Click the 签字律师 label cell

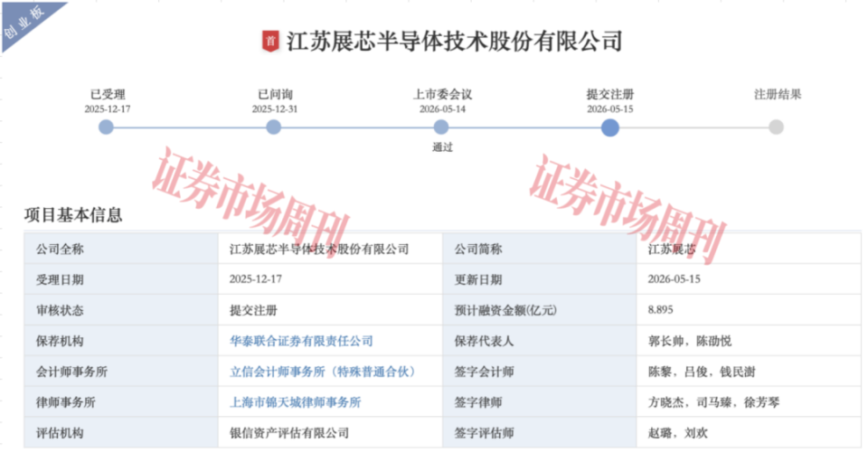540,402
